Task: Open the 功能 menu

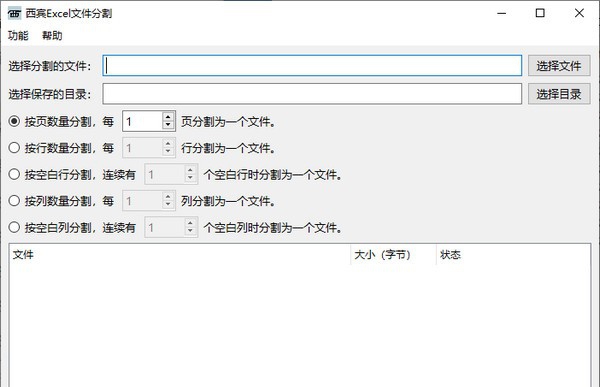Action: [x=18, y=36]
